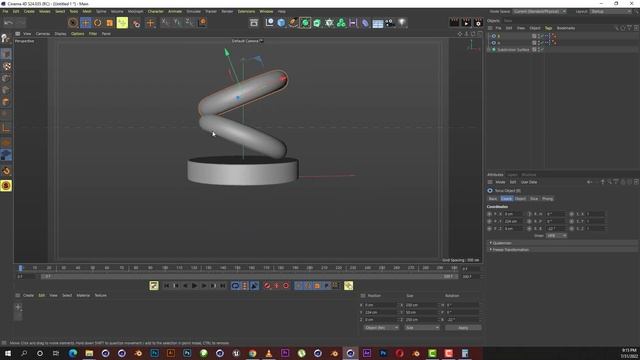Toggle the Subdivision Surface enable checkmark

[x=542, y=49]
